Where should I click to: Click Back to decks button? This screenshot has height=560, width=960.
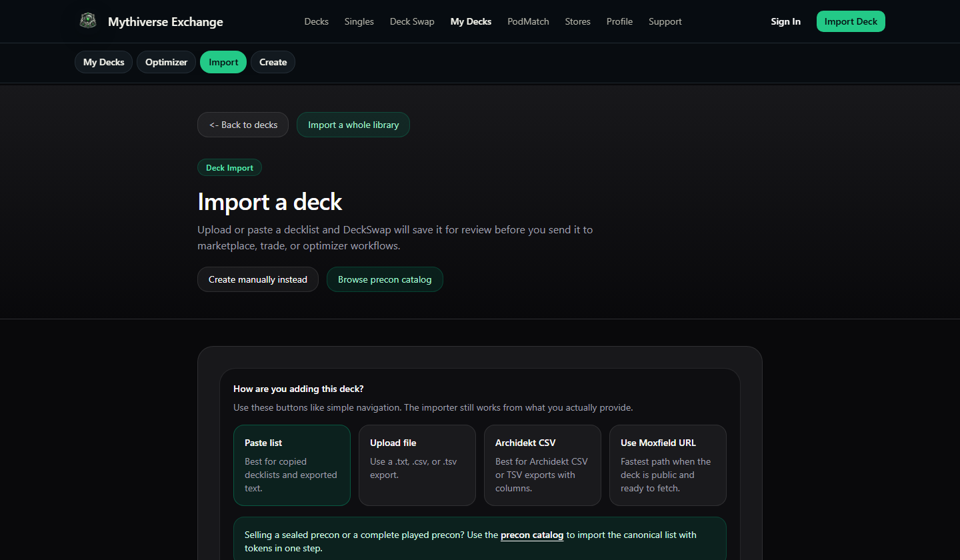pos(243,125)
